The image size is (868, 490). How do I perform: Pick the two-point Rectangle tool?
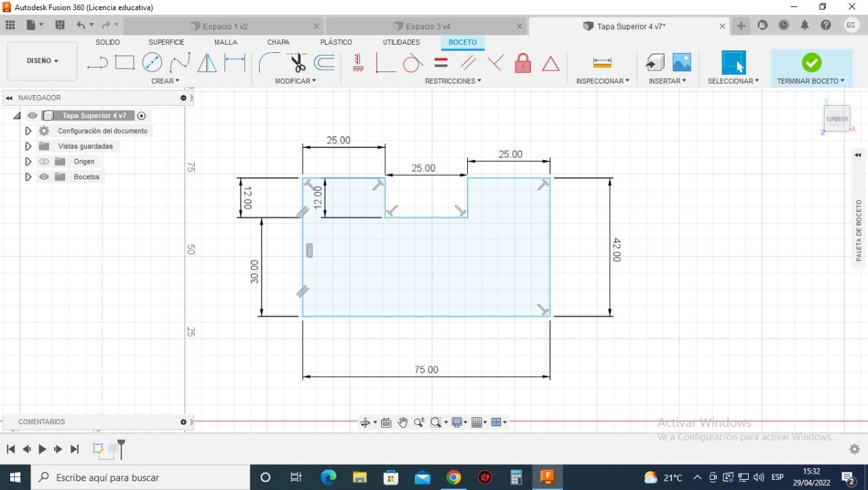tap(125, 63)
